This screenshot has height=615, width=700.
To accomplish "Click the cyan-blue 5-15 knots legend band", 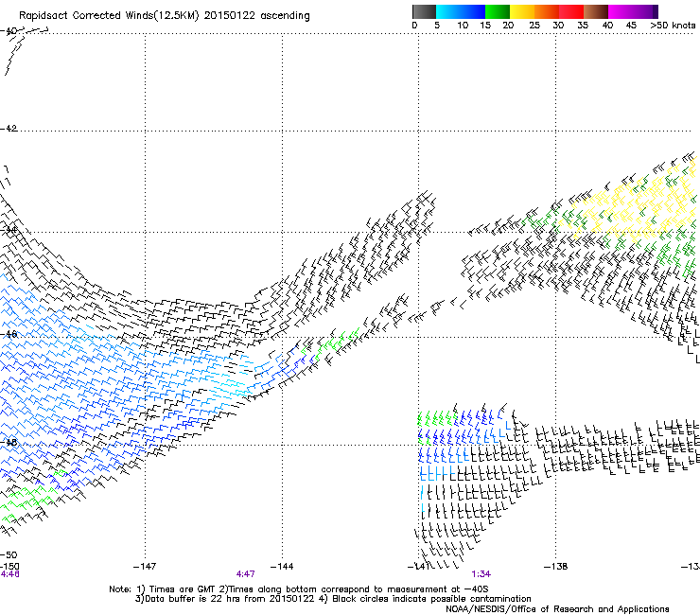I will [461, 11].
